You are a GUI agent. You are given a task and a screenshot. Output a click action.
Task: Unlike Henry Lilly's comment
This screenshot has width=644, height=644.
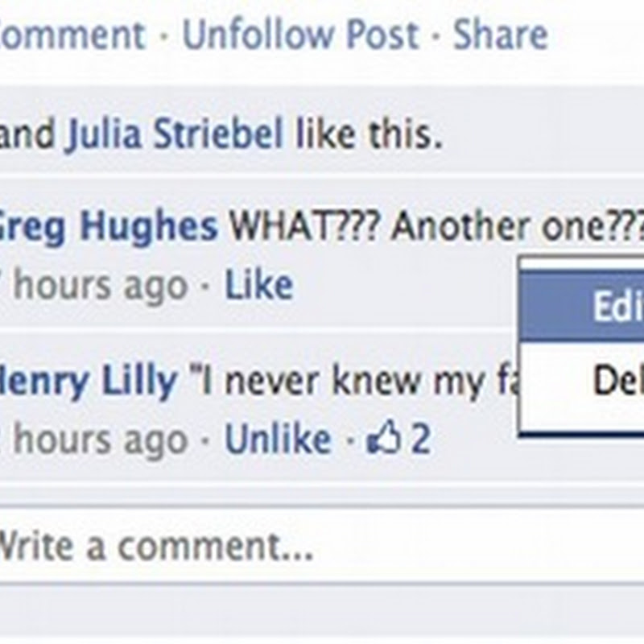[x=278, y=438]
